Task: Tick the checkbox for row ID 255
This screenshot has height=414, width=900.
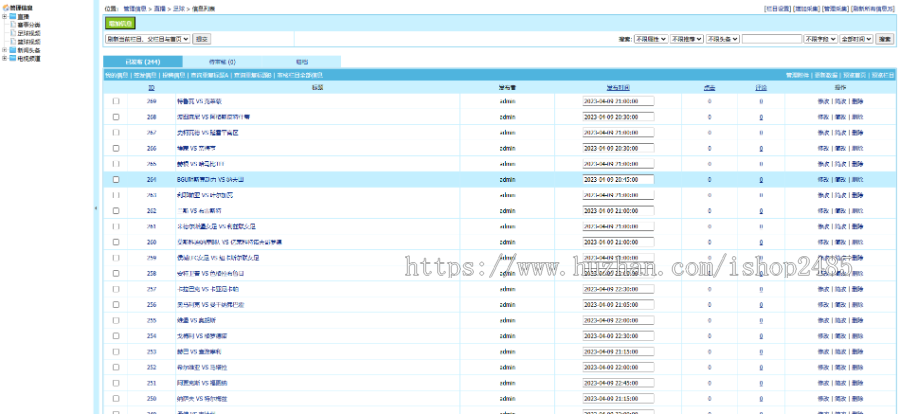Action: click(x=116, y=320)
